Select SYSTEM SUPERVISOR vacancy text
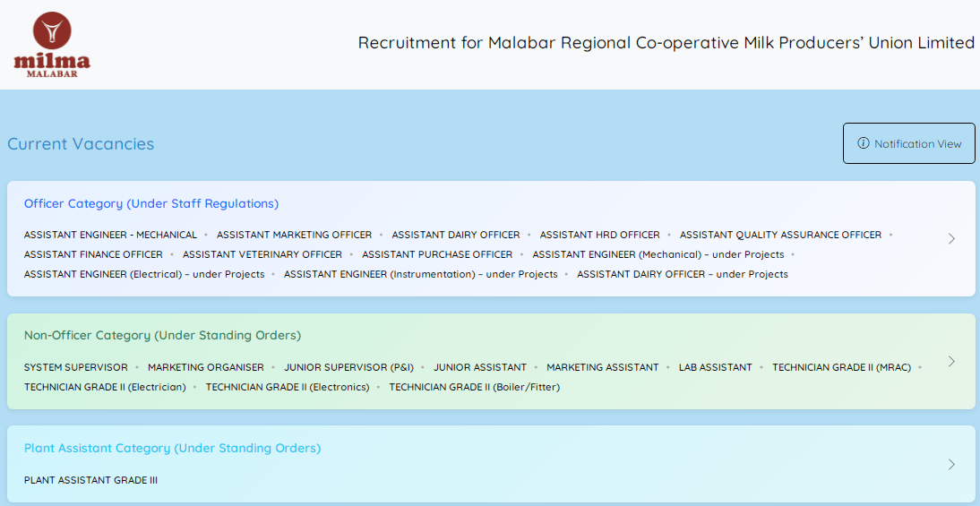 point(75,367)
